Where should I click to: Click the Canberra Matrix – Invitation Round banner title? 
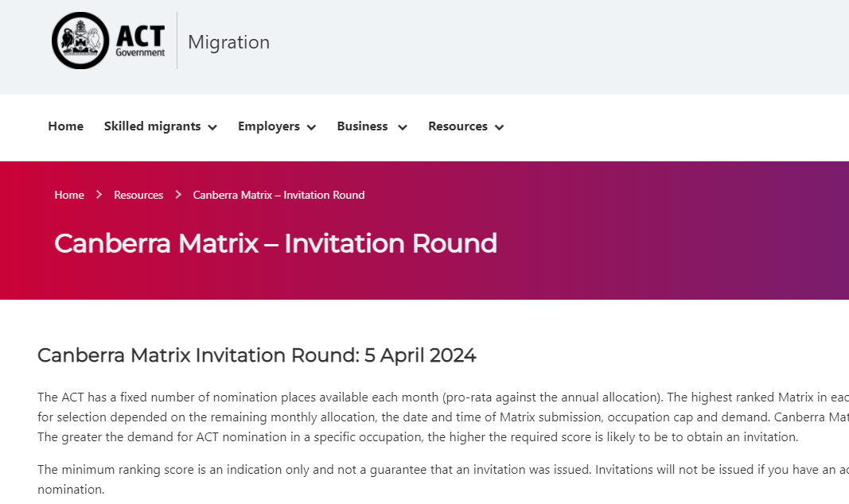coord(275,243)
